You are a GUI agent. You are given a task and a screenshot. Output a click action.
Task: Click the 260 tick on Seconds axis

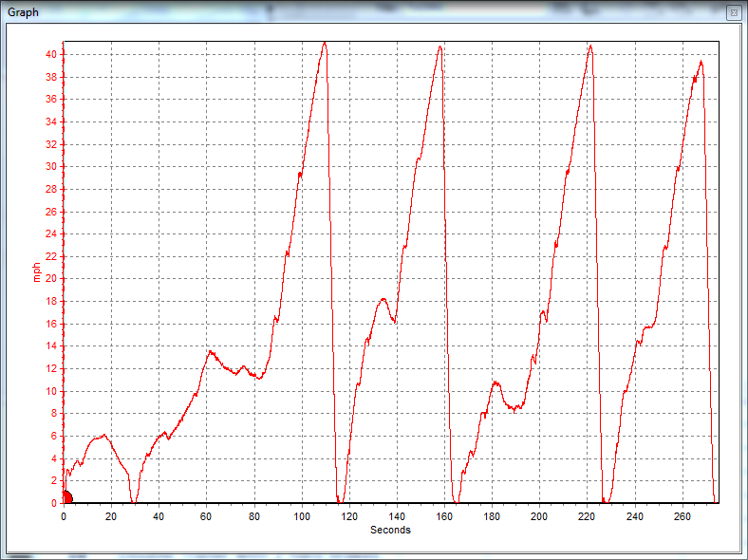pyautogui.click(x=682, y=517)
